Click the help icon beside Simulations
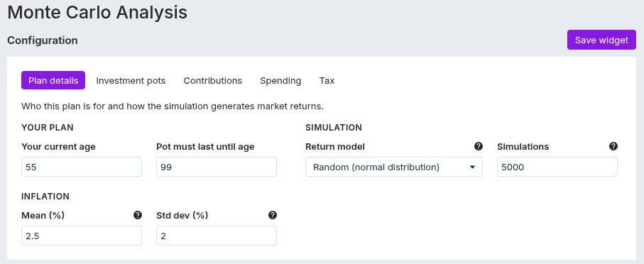The width and height of the screenshot is (644, 264). 613,146
